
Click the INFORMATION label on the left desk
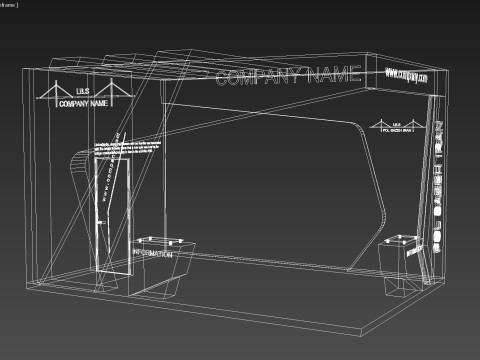[x=153, y=253]
